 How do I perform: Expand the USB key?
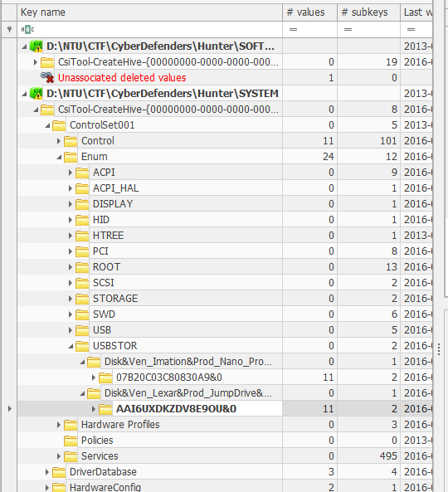tap(71, 330)
